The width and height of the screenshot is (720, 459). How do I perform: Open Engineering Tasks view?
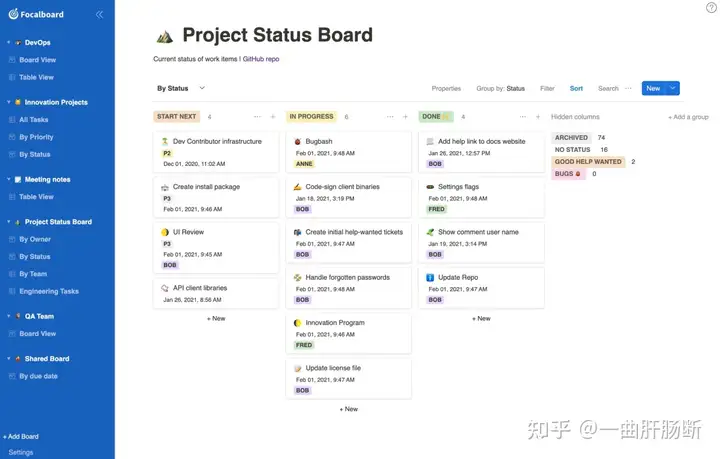(49, 291)
